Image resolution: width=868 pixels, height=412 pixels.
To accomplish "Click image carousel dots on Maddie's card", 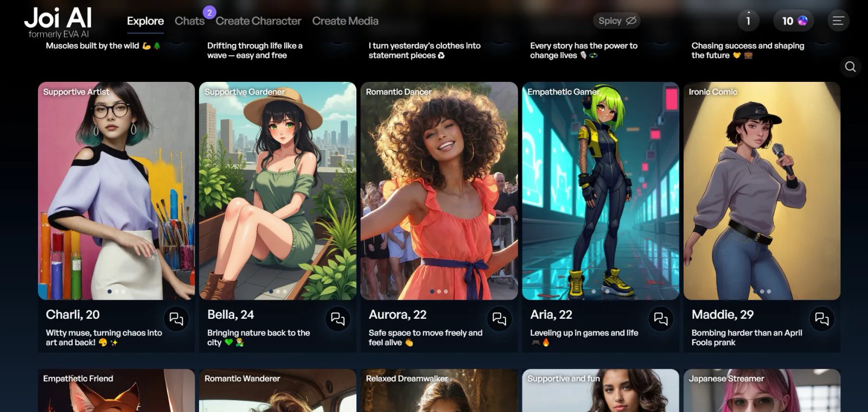I will [x=762, y=292].
